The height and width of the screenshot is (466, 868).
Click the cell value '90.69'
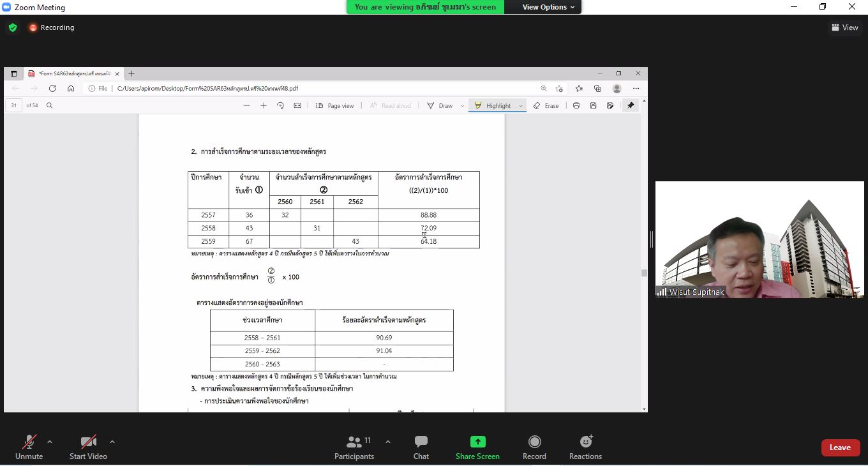tap(384, 338)
